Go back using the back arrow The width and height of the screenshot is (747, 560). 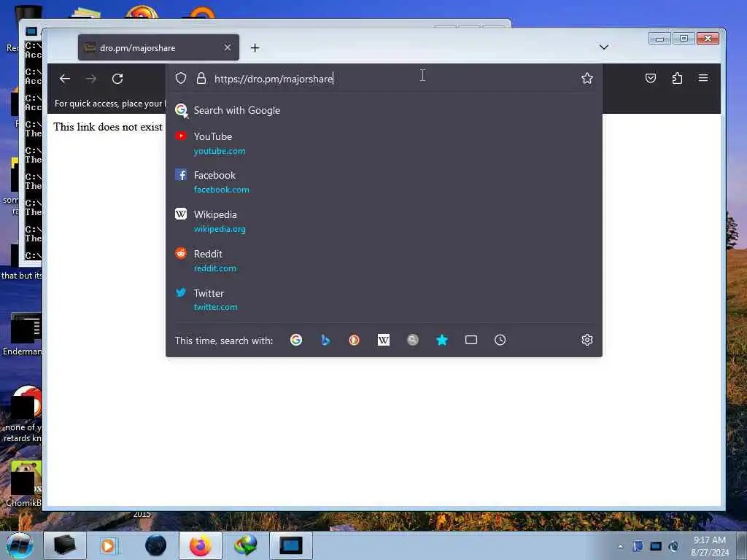tap(65, 79)
